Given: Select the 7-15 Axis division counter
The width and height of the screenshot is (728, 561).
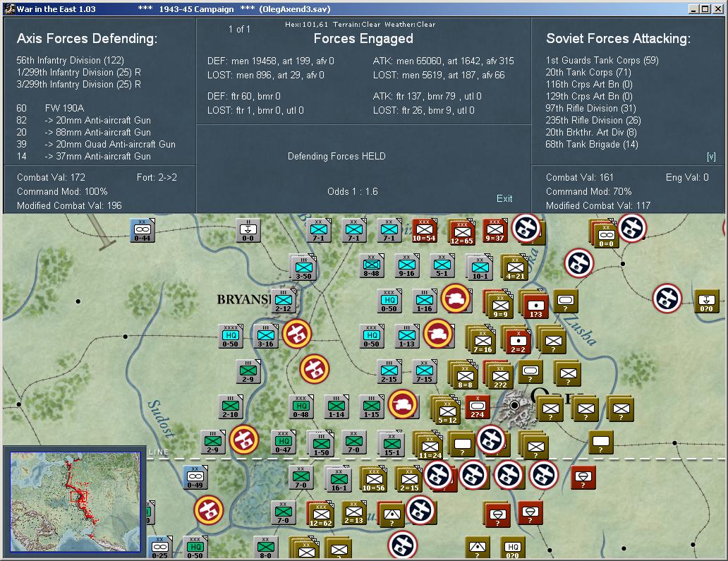Looking at the screenshot, I should tap(425, 371).
